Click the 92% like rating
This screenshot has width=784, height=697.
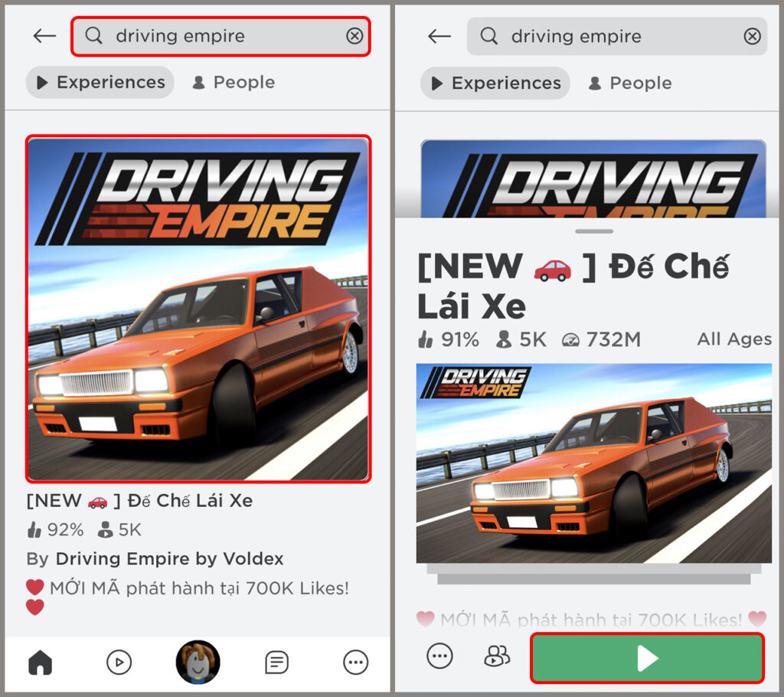click(55, 529)
